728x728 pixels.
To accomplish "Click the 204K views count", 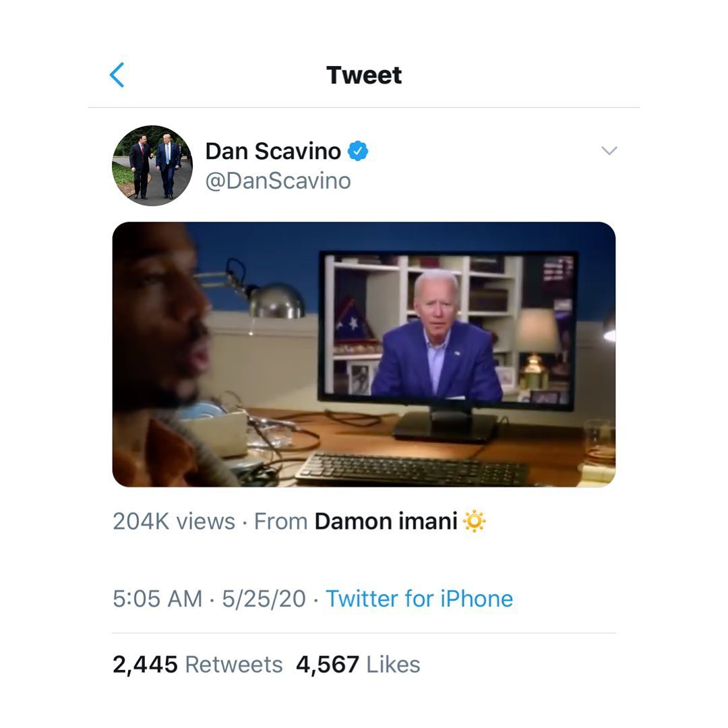I will [x=174, y=522].
